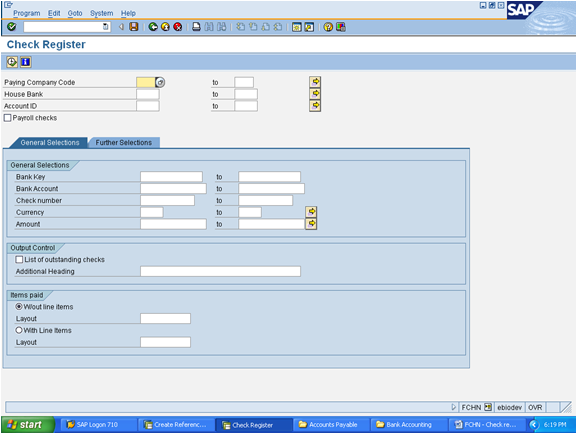The height and width of the screenshot is (433, 576).
Task: Click the Currency from field
Action: [x=152, y=212]
